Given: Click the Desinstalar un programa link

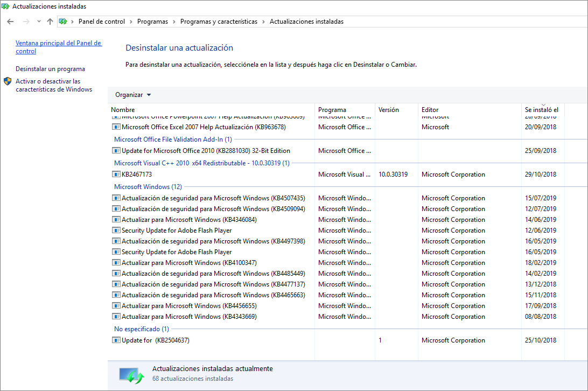Looking at the screenshot, I should [x=50, y=69].
